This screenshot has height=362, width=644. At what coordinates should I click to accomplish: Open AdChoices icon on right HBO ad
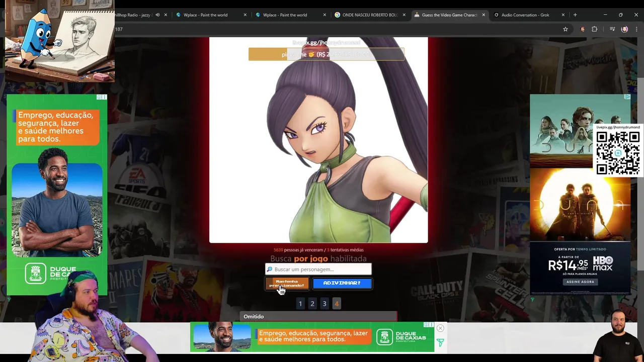(627, 97)
